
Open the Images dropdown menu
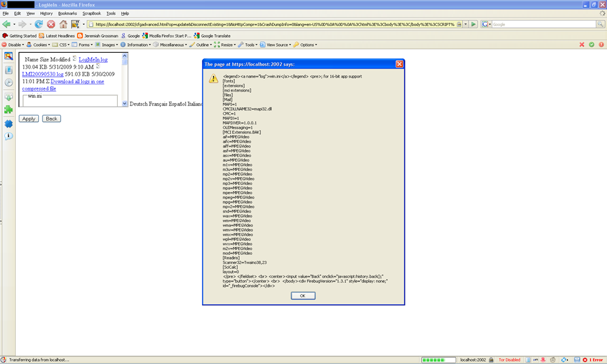(106, 45)
